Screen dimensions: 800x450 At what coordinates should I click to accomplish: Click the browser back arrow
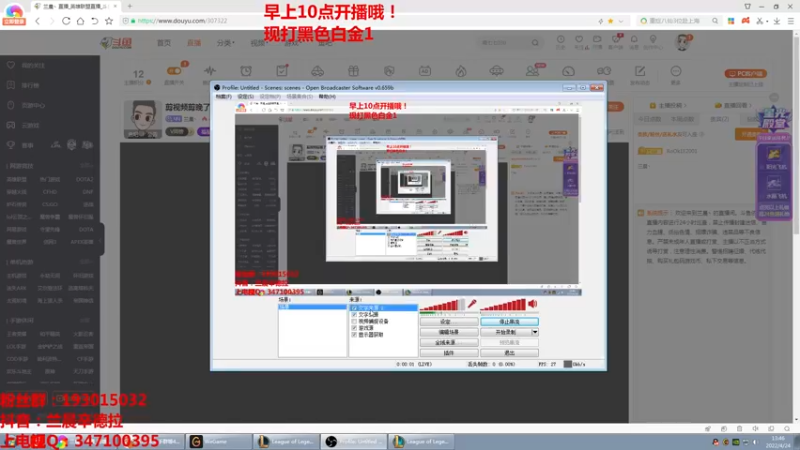pos(38,21)
